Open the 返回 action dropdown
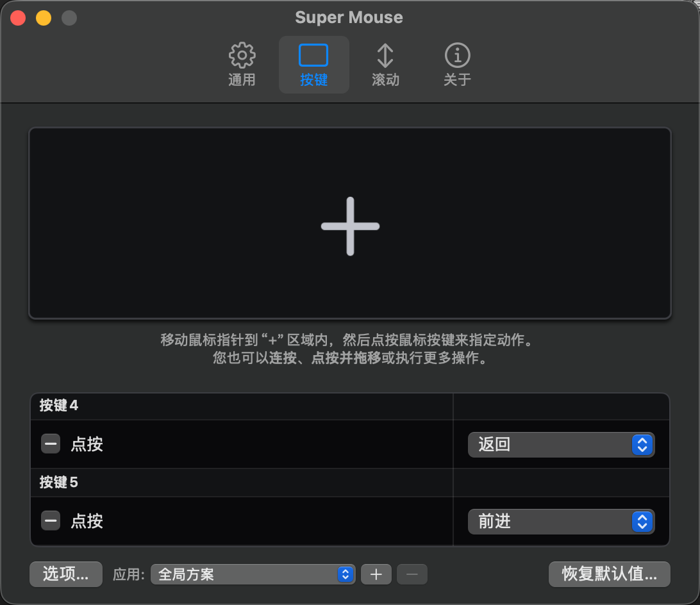 tap(561, 445)
